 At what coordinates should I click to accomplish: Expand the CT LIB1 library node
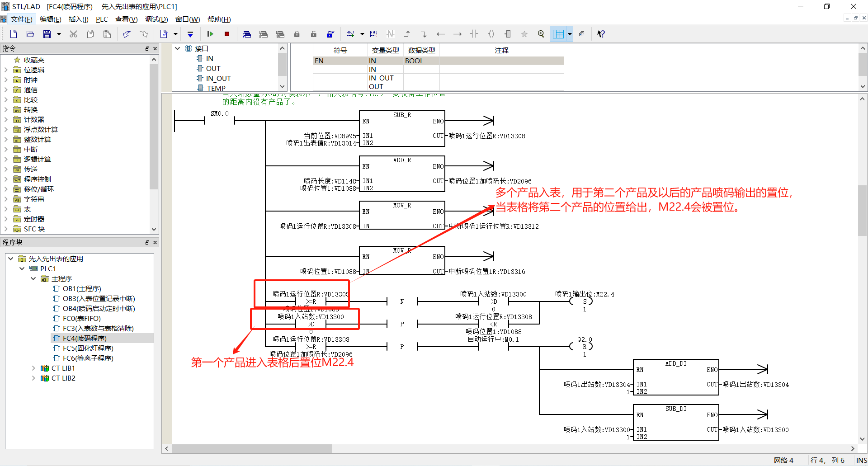(33, 368)
